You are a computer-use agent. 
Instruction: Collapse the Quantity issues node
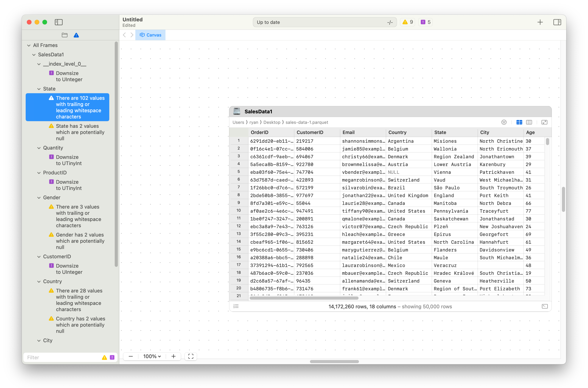coord(39,148)
